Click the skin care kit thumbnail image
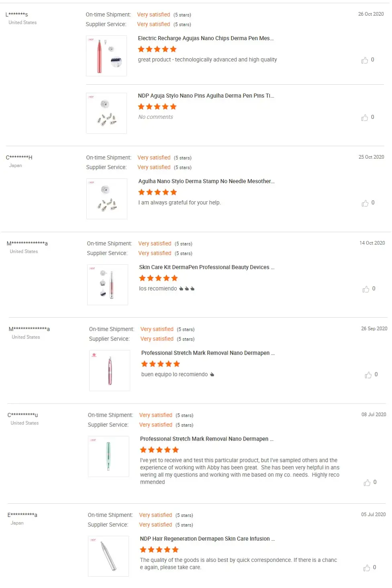 (108, 285)
